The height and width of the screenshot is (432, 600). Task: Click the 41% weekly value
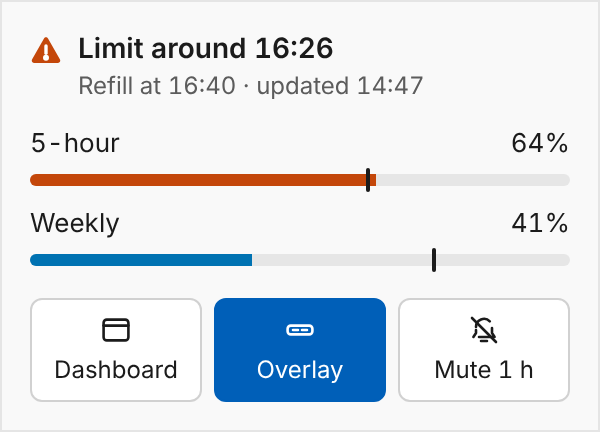click(540, 223)
